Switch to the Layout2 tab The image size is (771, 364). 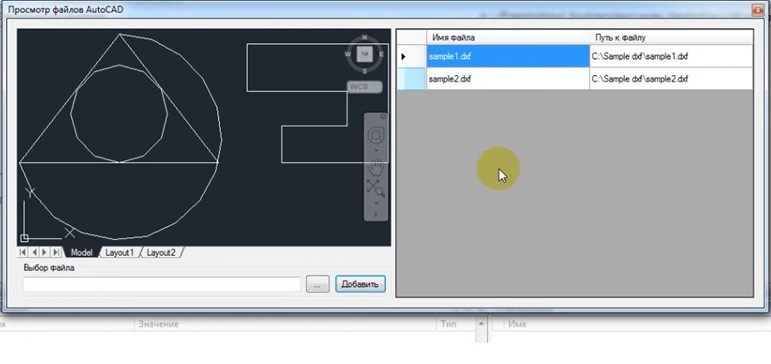click(x=161, y=253)
